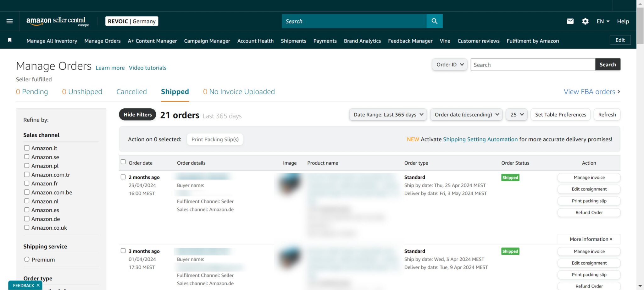The width and height of the screenshot is (644, 290).
Task: Submit the top bar search magnifier
Action: 435,21
